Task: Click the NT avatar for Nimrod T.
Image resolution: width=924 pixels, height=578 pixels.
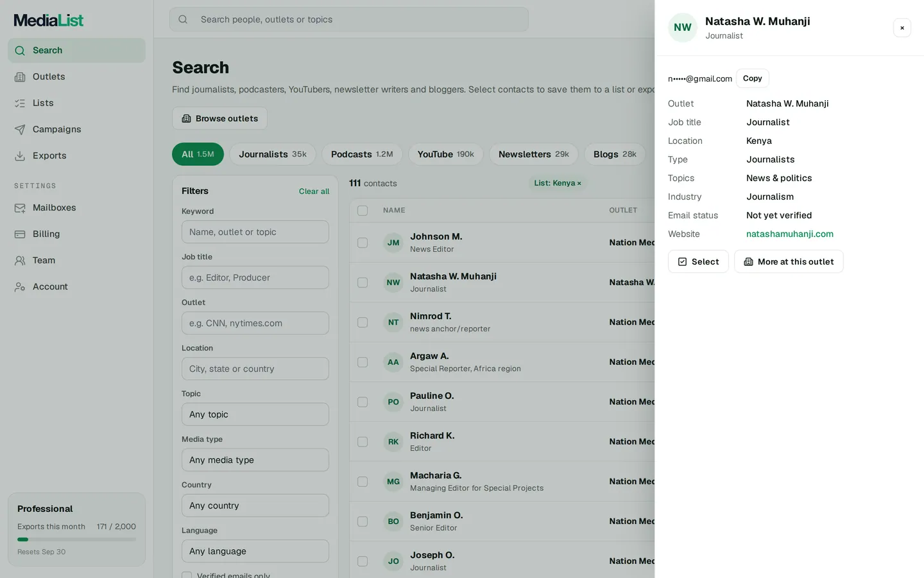Action: click(x=393, y=322)
